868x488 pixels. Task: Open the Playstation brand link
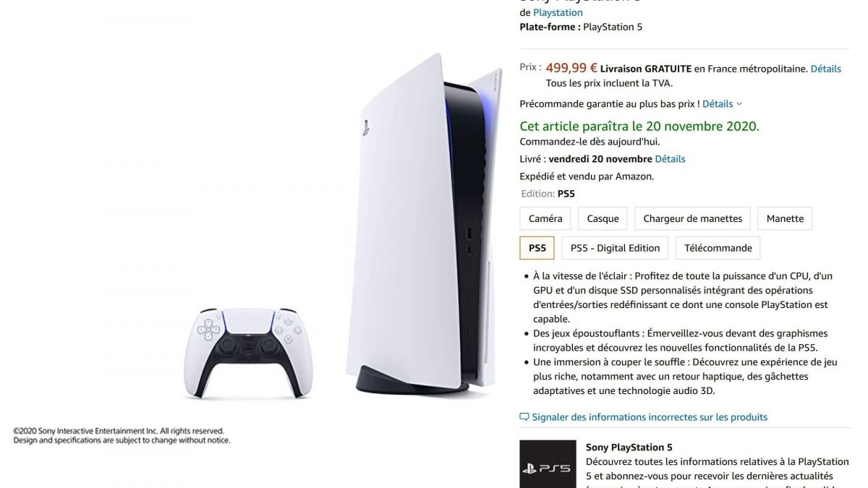558,12
